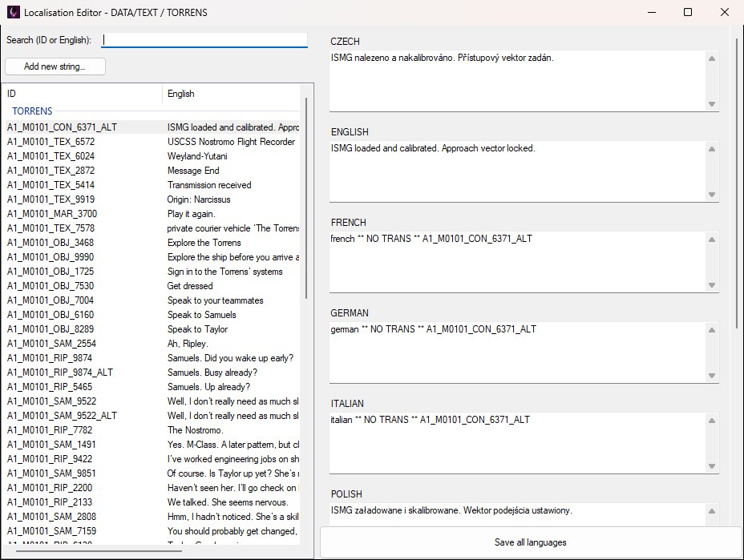
Task: Click 'Message End' English text
Action: click(x=193, y=171)
